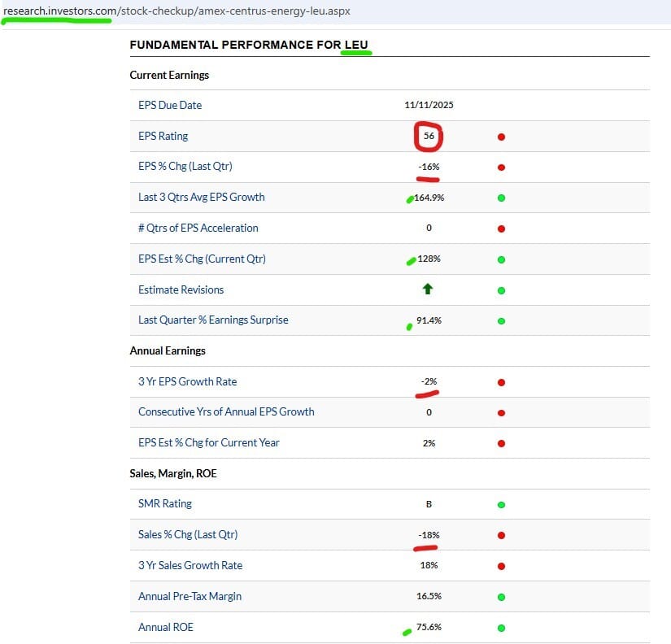Click the green dot for EPS Est % Chg (Current Qtr)
The height and width of the screenshot is (644, 671).
[501, 259]
